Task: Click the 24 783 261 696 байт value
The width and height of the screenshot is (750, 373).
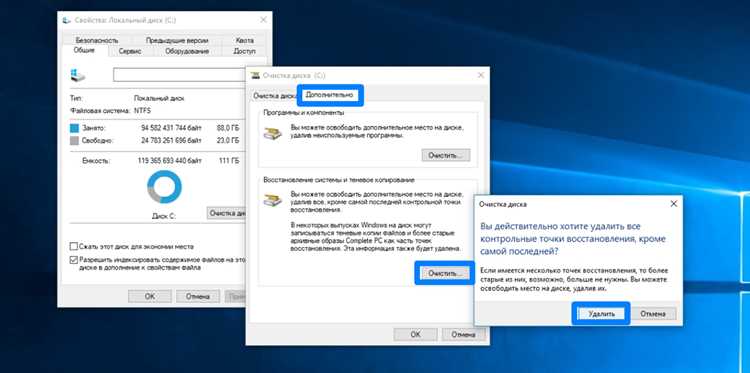Action: 171,141
